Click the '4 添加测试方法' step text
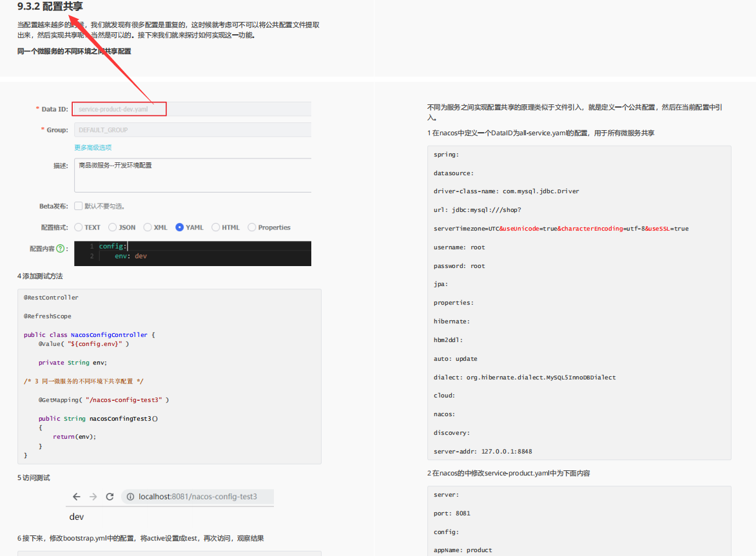 [x=40, y=276]
